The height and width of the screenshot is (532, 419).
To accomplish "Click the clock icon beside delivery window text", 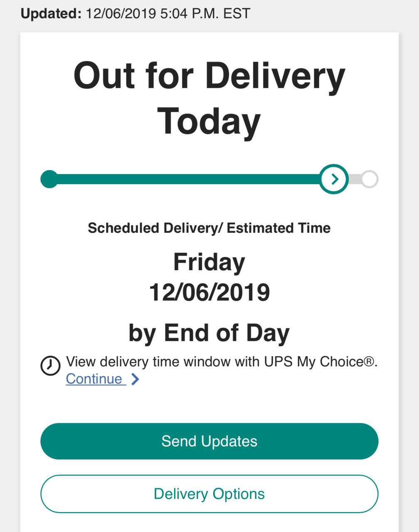I will point(50,366).
